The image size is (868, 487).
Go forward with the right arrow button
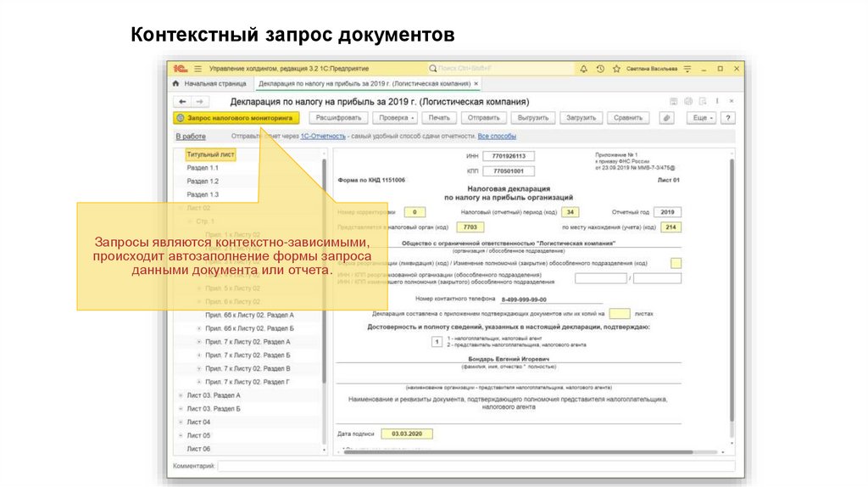[x=200, y=102]
